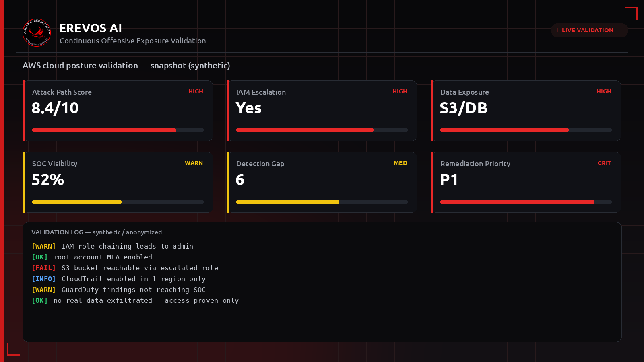Open the IAM Escalation card
644x362 pixels.
(x=322, y=111)
